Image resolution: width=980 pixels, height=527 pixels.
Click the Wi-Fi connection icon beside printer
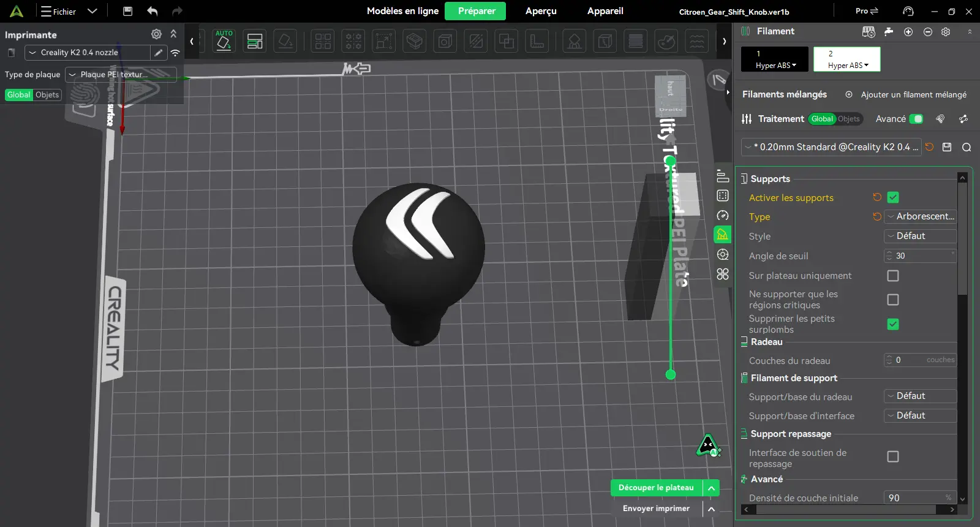[x=175, y=53]
